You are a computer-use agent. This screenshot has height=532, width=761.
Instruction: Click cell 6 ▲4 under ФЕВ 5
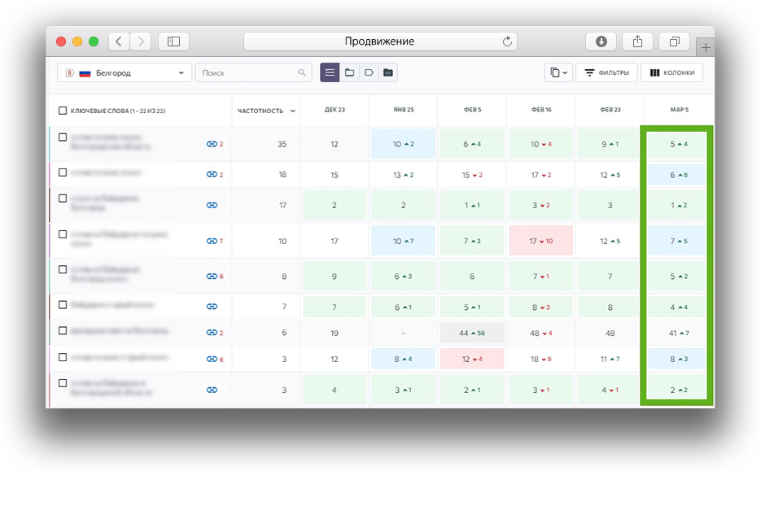(x=472, y=144)
